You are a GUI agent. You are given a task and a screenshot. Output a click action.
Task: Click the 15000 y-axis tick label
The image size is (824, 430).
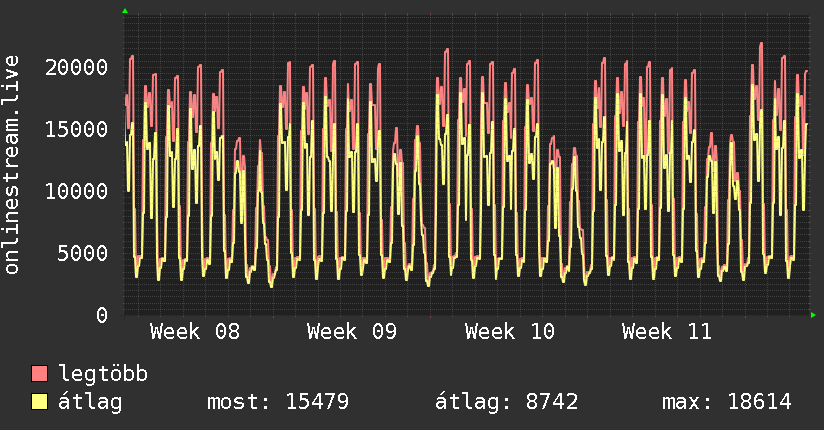point(76,129)
